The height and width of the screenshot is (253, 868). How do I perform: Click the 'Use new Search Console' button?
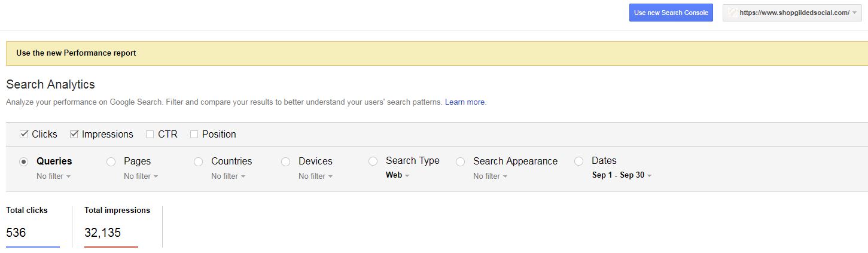(x=671, y=13)
